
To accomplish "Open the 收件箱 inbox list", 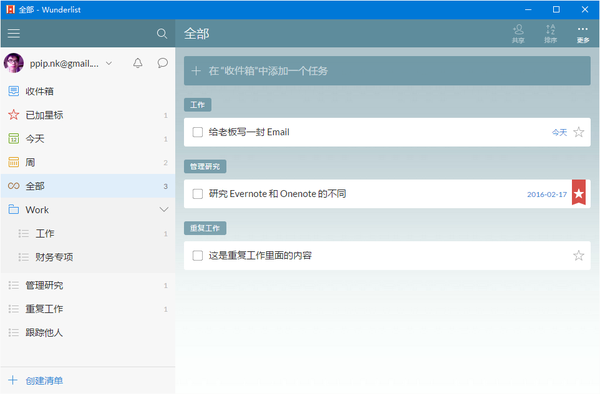I will tap(88, 91).
